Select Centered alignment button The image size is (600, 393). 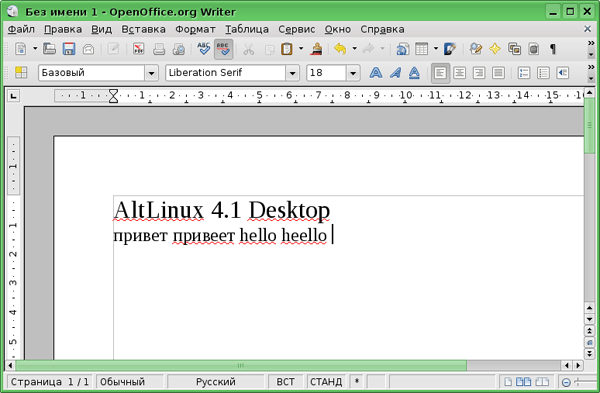click(x=460, y=73)
